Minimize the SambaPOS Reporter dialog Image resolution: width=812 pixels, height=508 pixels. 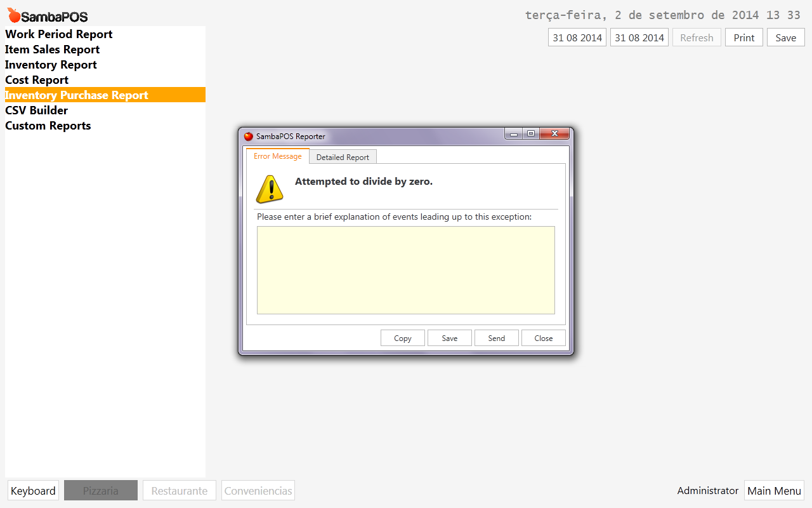pyautogui.click(x=514, y=134)
